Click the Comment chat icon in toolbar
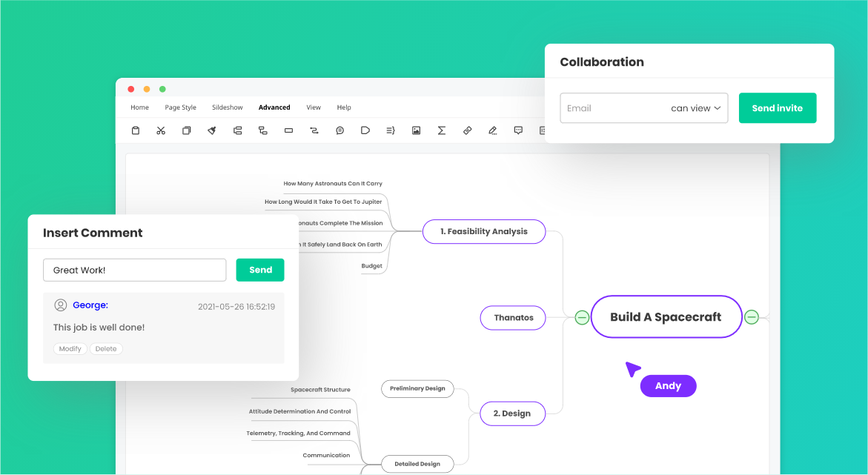 (518, 130)
